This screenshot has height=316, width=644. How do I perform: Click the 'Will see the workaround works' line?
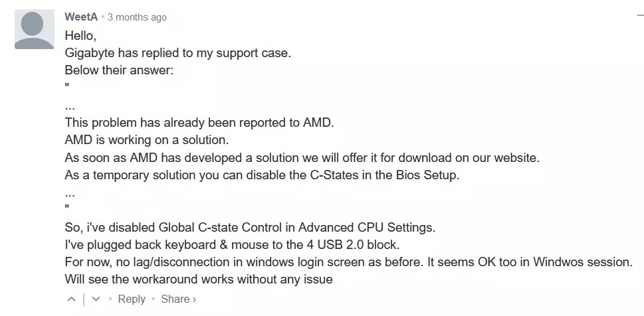point(199,279)
